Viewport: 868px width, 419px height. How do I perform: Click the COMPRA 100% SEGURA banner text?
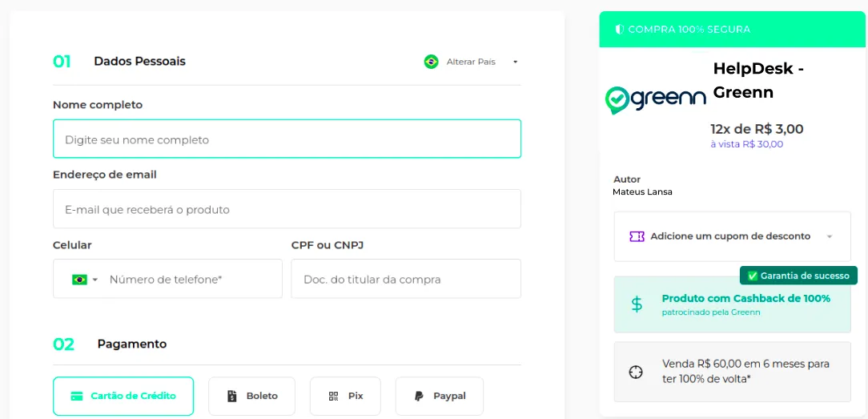pyautogui.click(x=689, y=30)
